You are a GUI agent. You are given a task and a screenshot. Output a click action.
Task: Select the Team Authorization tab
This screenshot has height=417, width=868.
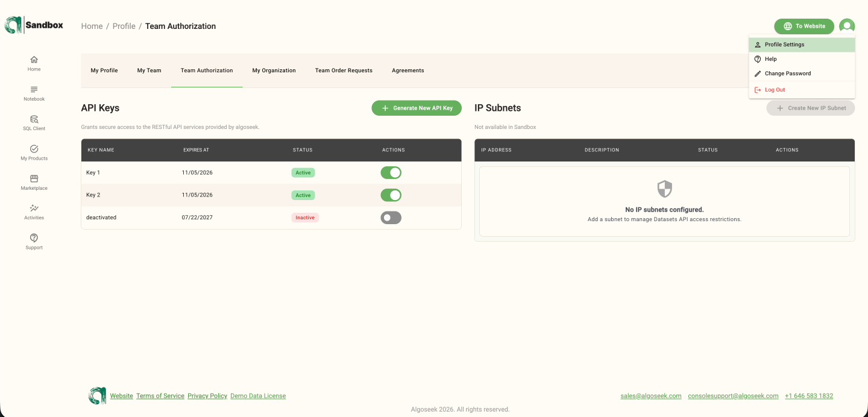point(207,71)
